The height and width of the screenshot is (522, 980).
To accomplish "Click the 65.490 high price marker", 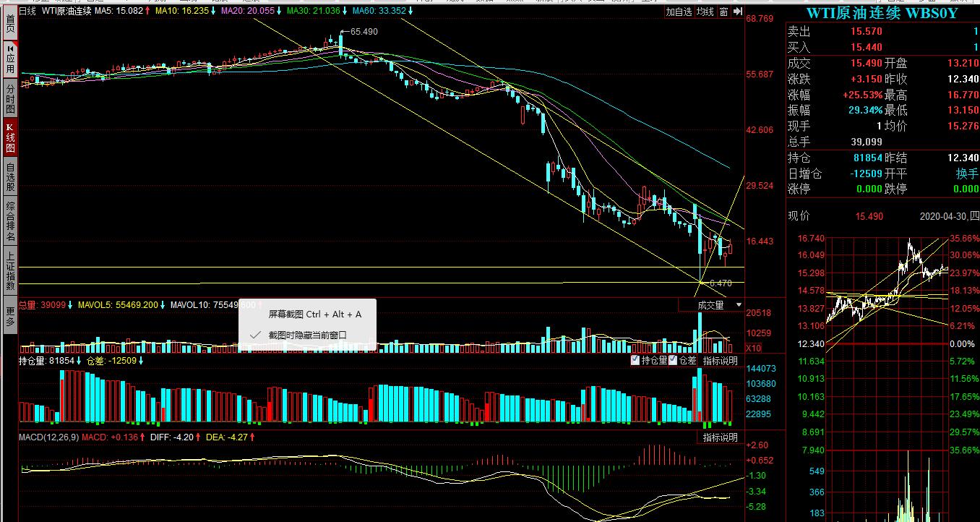I will [x=364, y=32].
